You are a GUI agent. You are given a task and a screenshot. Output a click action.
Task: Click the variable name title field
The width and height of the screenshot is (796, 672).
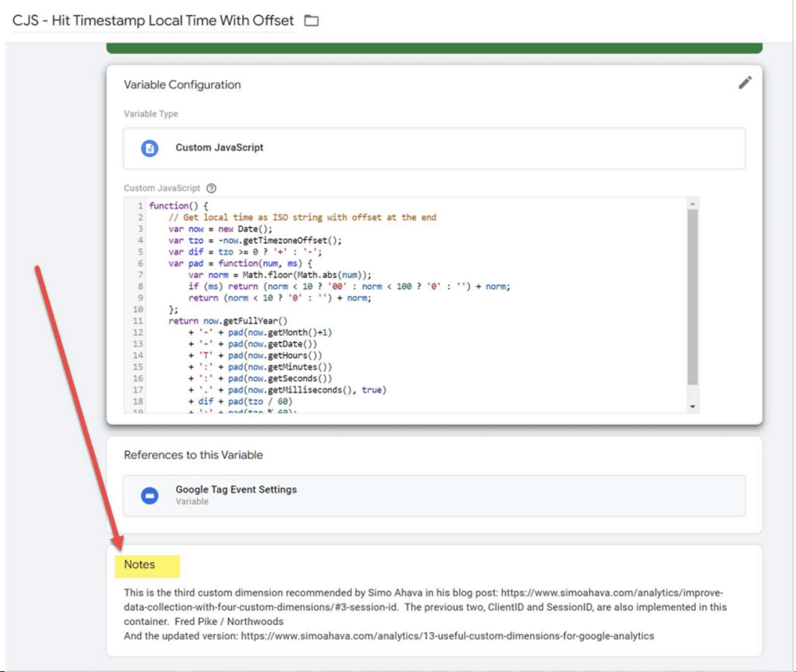click(153, 21)
